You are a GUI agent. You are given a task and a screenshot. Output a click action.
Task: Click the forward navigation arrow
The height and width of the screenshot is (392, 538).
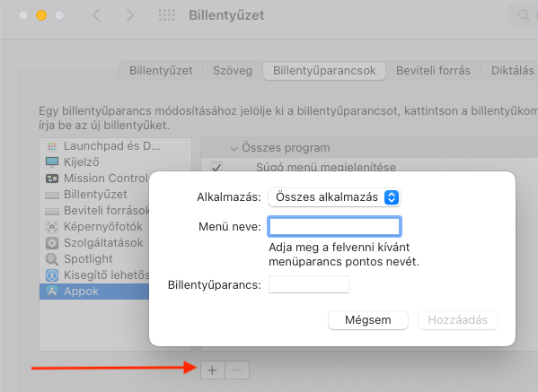129,15
